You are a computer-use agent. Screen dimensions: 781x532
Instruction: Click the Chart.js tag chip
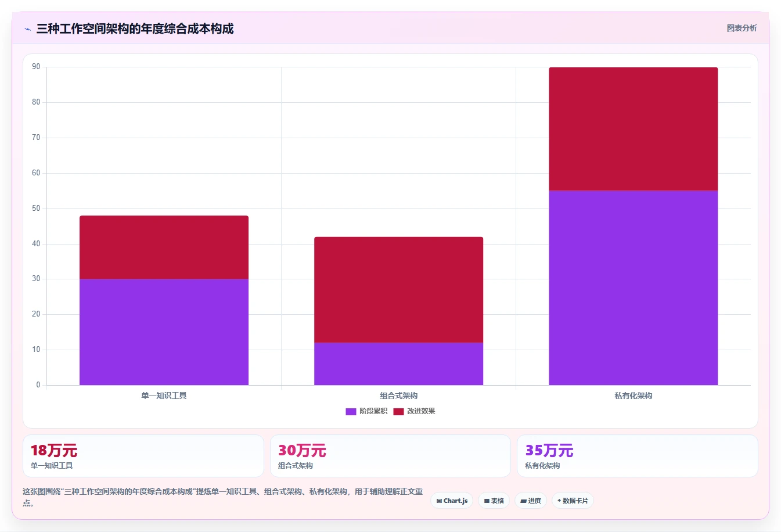coord(452,501)
